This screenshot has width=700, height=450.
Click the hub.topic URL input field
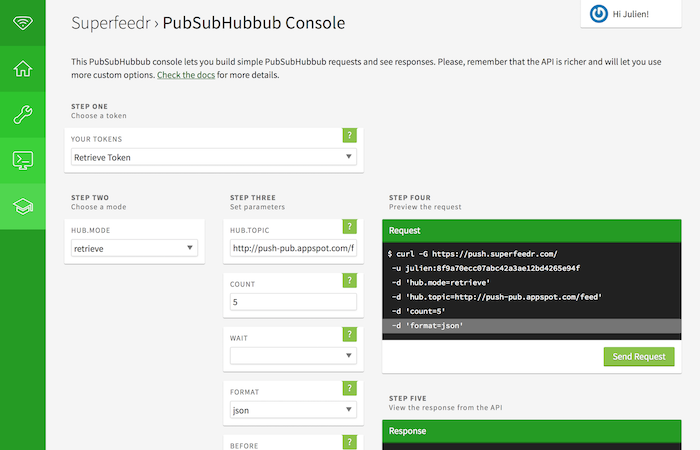pos(293,248)
